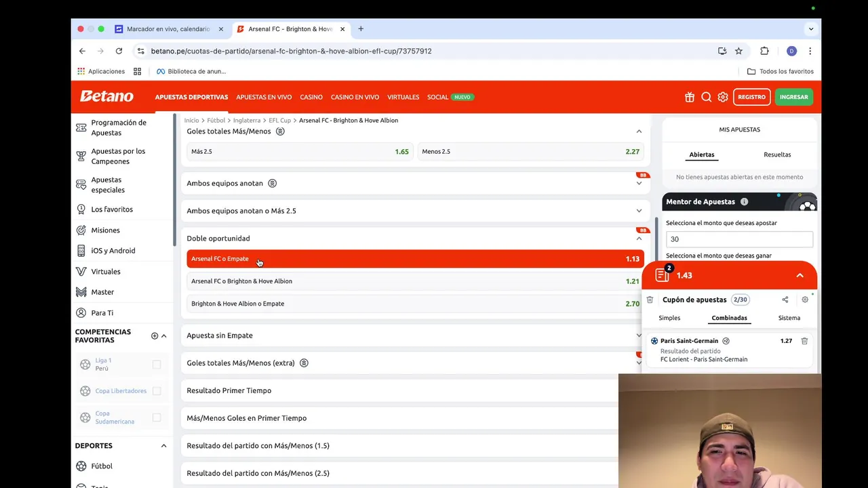Screen dimensions: 868x488
Task: Open Programación de Apuestas in sidebar
Action: (x=119, y=127)
